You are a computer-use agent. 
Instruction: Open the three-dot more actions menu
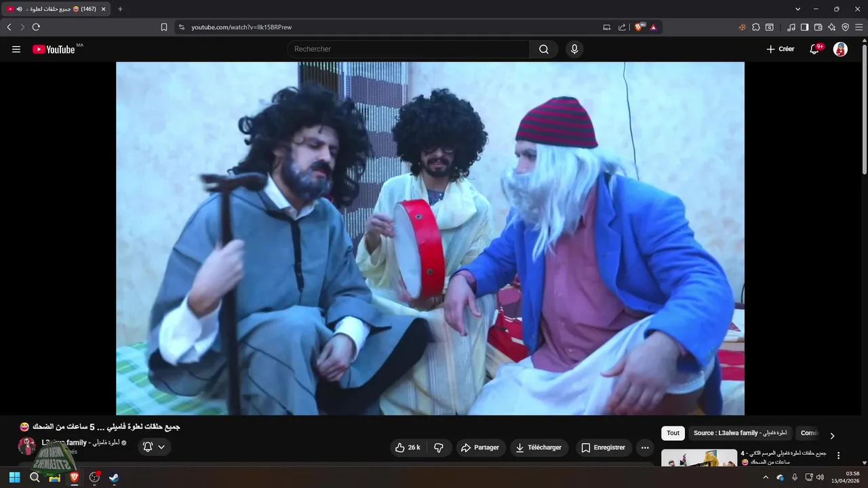[645, 447]
